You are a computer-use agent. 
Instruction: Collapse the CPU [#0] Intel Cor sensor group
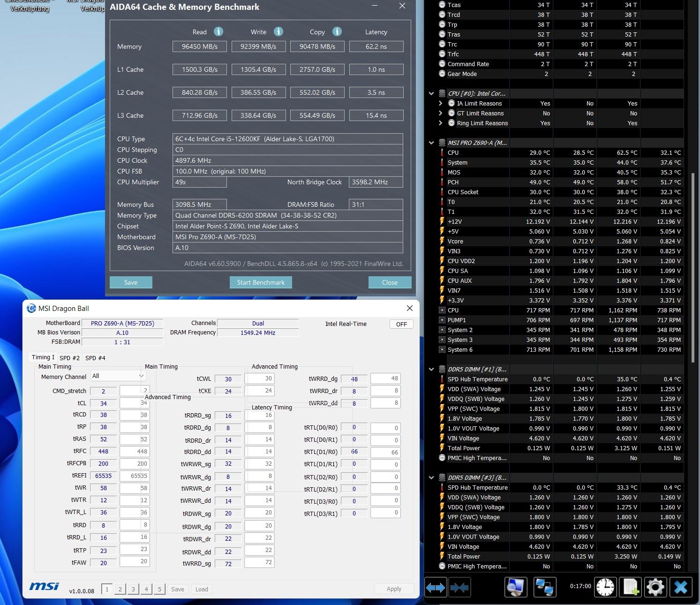[431, 93]
